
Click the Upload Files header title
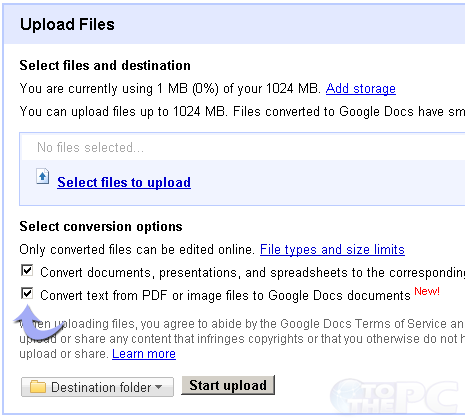tap(67, 24)
